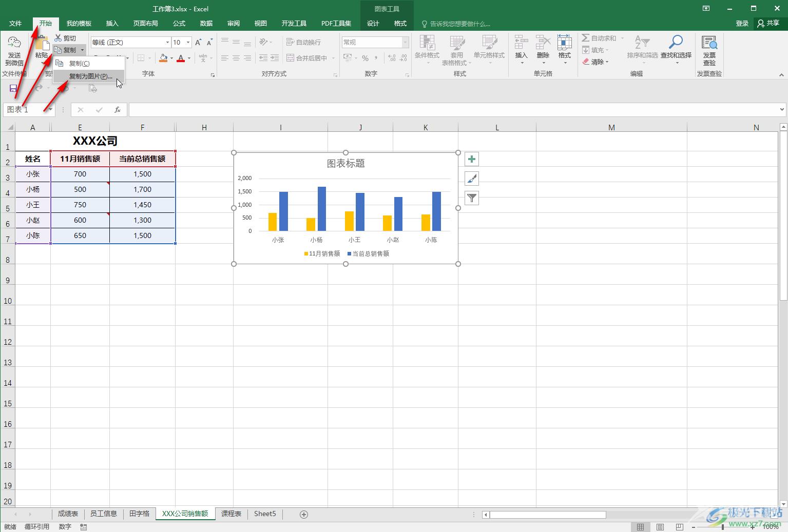The image size is (788, 532).
Task: Save with the quick access floppy icon
Action: pos(13,88)
